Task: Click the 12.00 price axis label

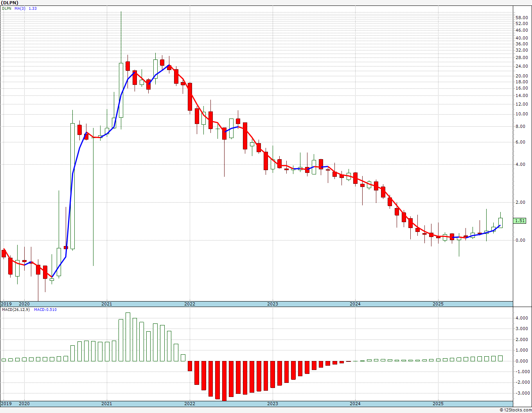Action: click(521, 104)
